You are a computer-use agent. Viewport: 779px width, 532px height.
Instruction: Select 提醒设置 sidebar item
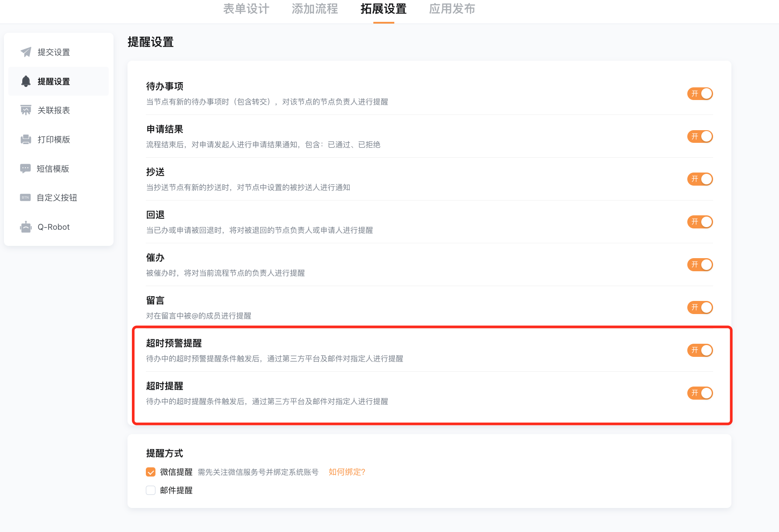pos(59,81)
